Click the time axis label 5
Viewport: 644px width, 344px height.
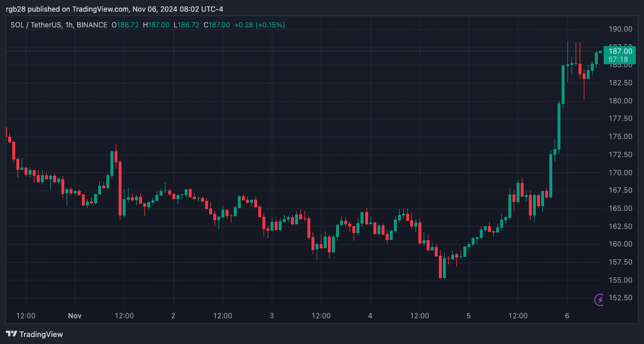pyautogui.click(x=469, y=316)
